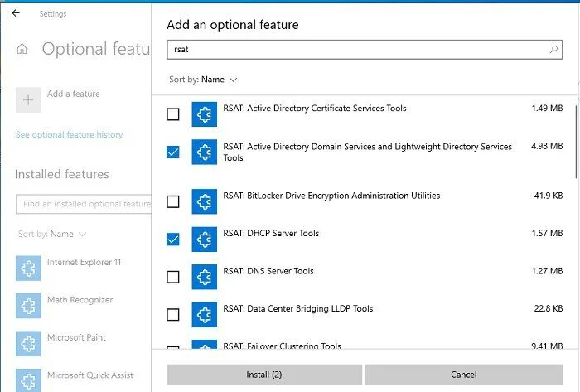This screenshot has height=392, width=580.
Task: Click icon of RSAT DNS Server Tools
Action: click(x=204, y=277)
